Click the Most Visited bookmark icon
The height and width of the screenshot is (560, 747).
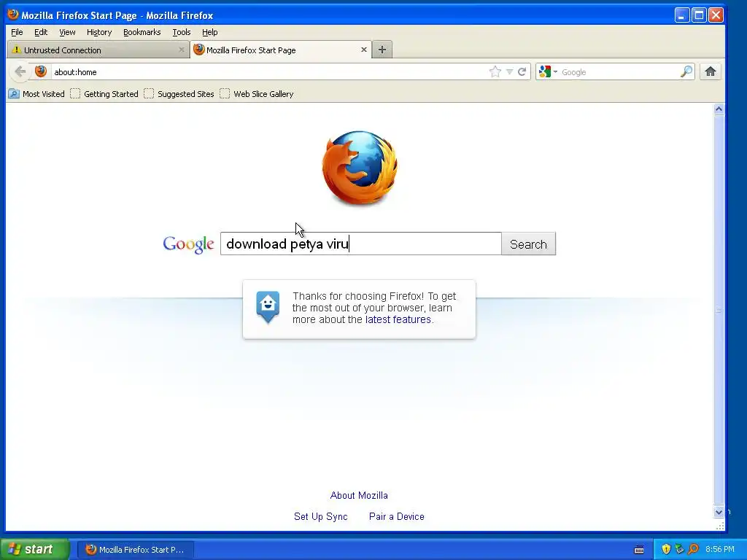pos(14,94)
